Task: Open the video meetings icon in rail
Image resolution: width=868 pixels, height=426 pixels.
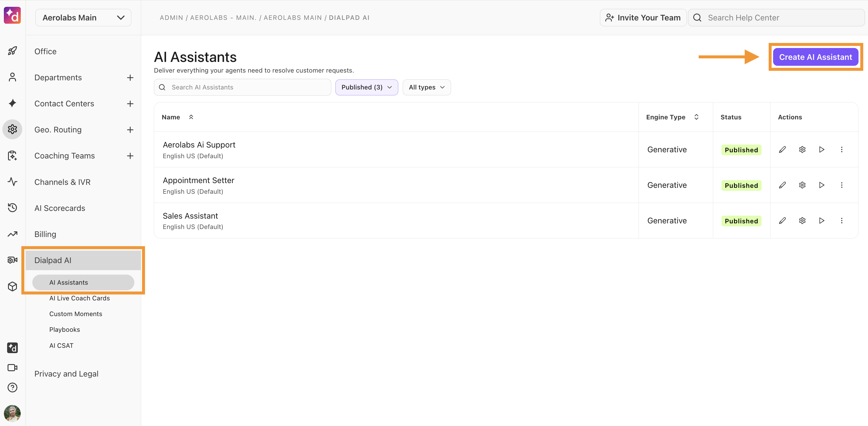Action: pos(12,367)
